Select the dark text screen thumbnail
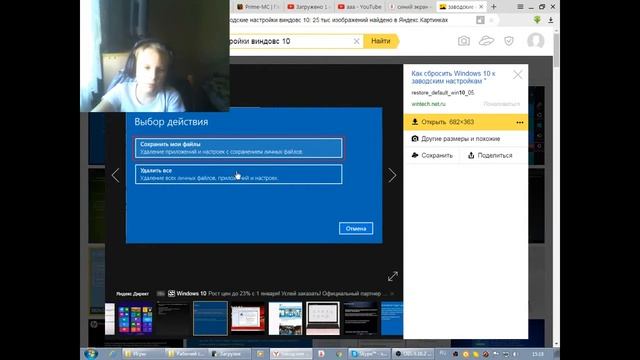 [x=360, y=318]
